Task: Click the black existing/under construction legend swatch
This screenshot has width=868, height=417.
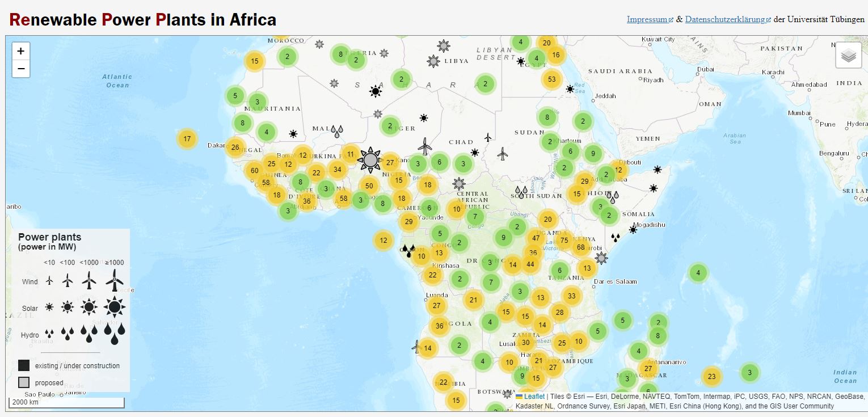Action: click(24, 365)
